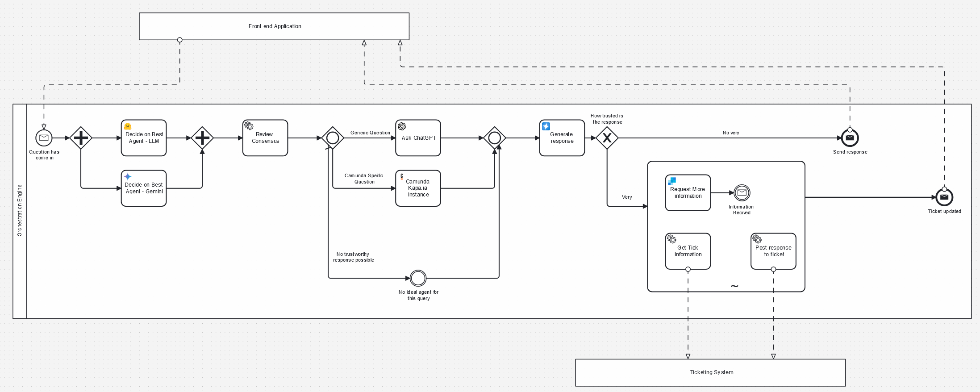Select the 'Get Tick information' task
Screen dimensions: 980x392
tap(688, 251)
